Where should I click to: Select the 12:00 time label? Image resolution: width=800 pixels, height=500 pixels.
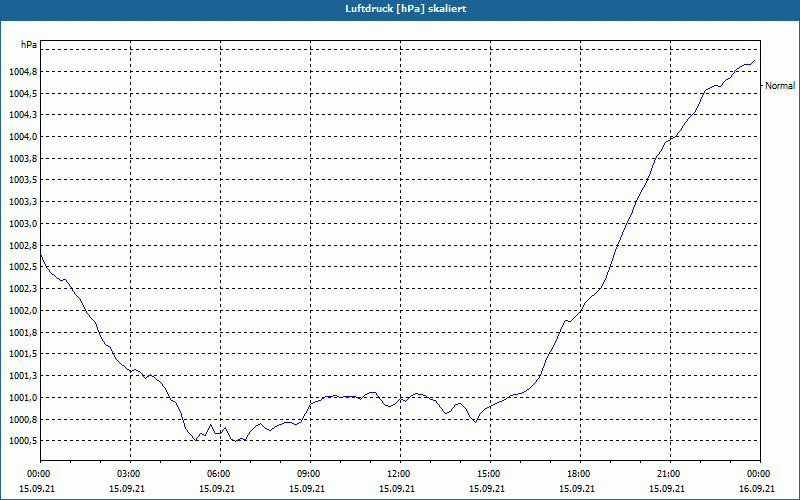pos(397,474)
